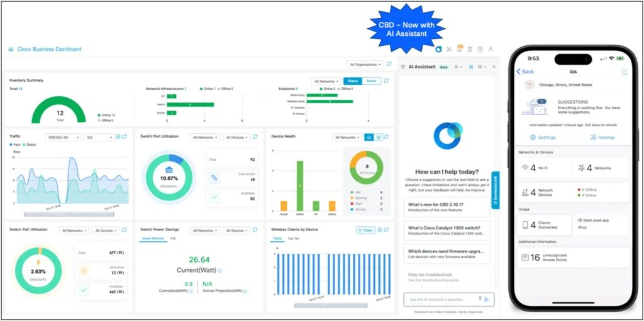Switch Inventory Summary to Brand view
This screenshot has width=644, height=321.
pos(371,81)
